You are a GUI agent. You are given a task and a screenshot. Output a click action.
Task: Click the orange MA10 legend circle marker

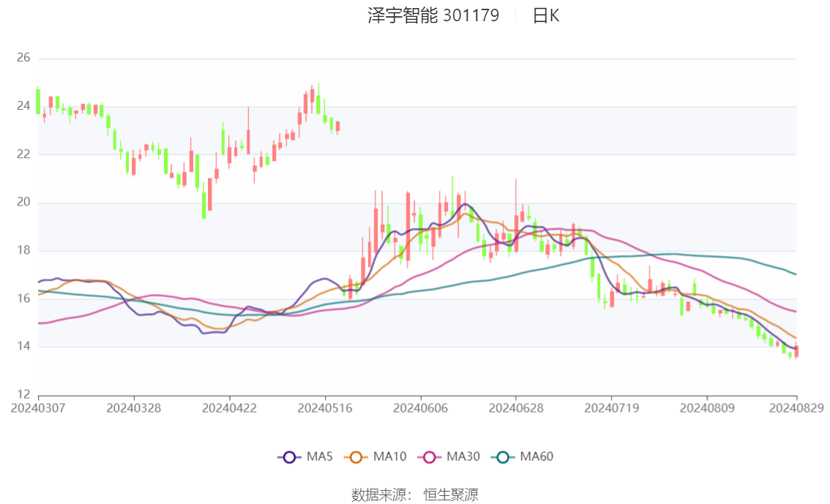coord(356,457)
